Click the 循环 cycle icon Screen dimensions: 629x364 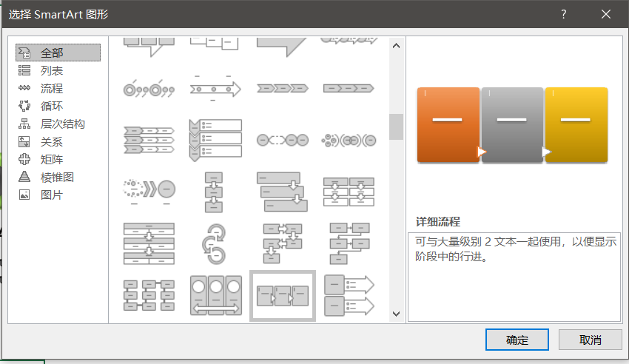tap(24, 106)
